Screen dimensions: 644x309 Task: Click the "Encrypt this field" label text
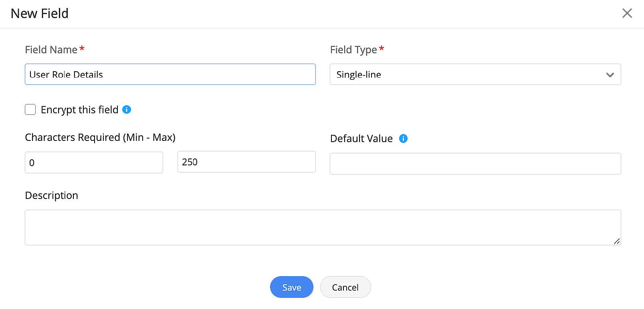click(x=79, y=110)
